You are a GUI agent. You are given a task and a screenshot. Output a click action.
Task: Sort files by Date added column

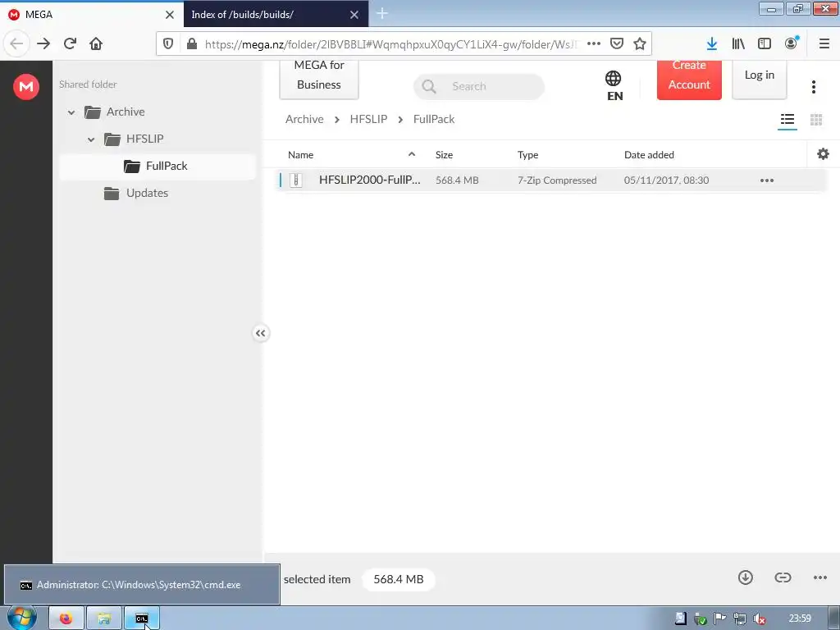tap(649, 155)
